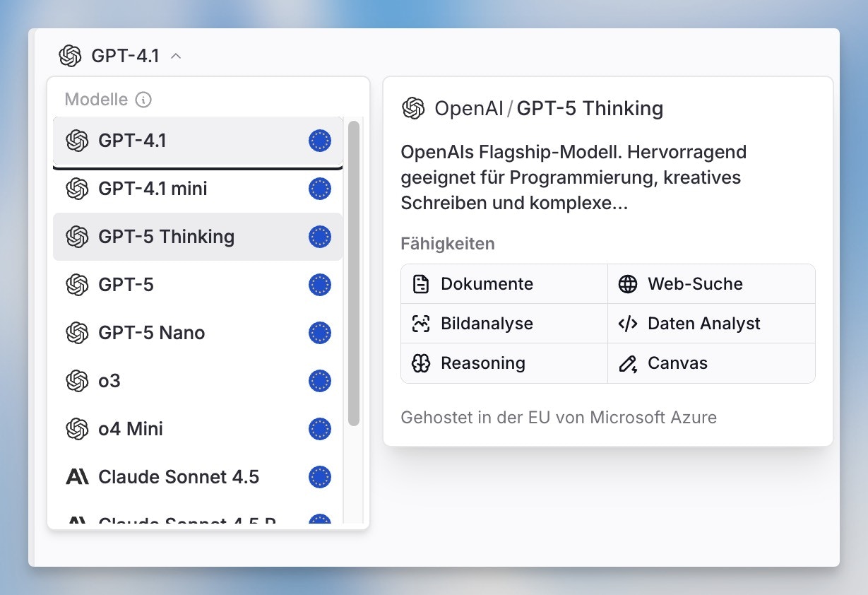The height and width of the screenshot is (595, 868).
Task: Click the EU flag badge on plain GPT-5
Action: tap(320, 285)
